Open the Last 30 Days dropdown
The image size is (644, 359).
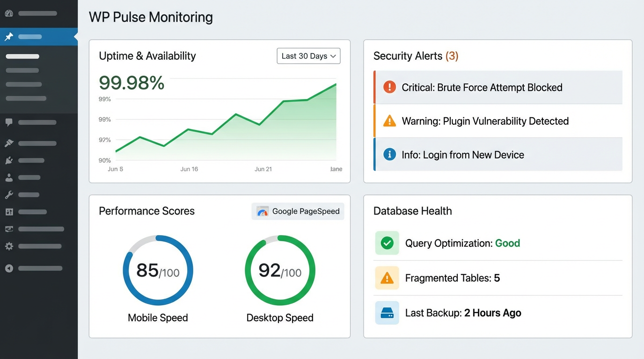click(308, 56)
